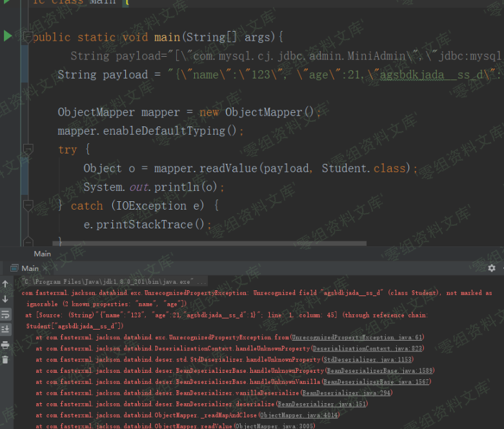Clear console with the trash icon
Screen dimensions: 504x429
(x=6, y=360)
